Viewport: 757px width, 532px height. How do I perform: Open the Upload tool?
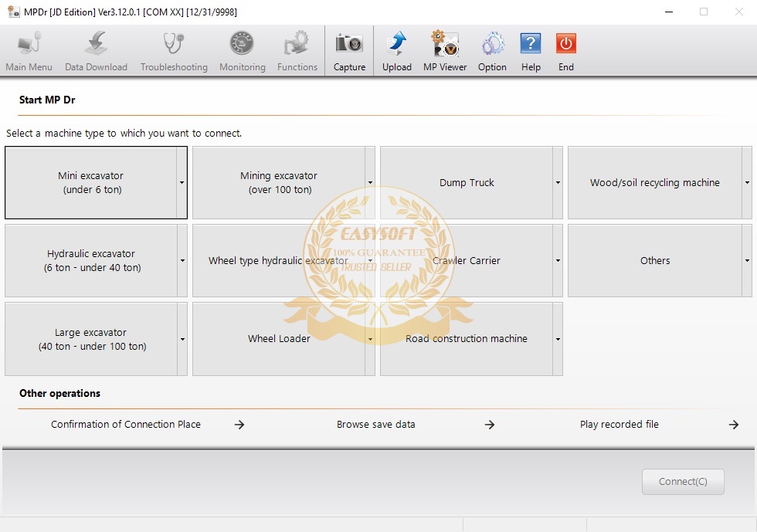click(x=397, y=44)
